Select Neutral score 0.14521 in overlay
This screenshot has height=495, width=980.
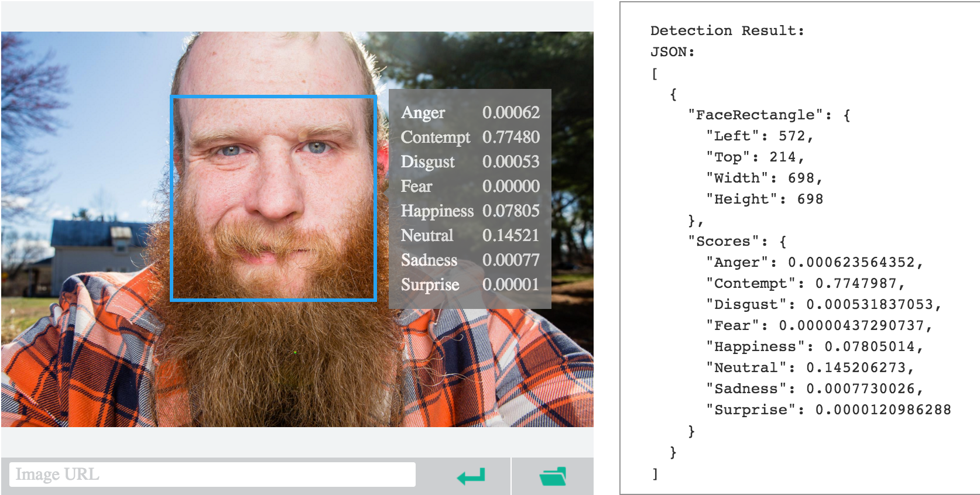click(511, 235)
